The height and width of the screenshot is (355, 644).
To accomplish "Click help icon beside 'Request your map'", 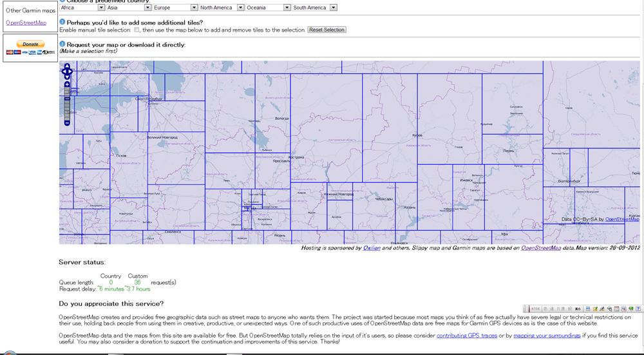I will [x=62, y=44].
